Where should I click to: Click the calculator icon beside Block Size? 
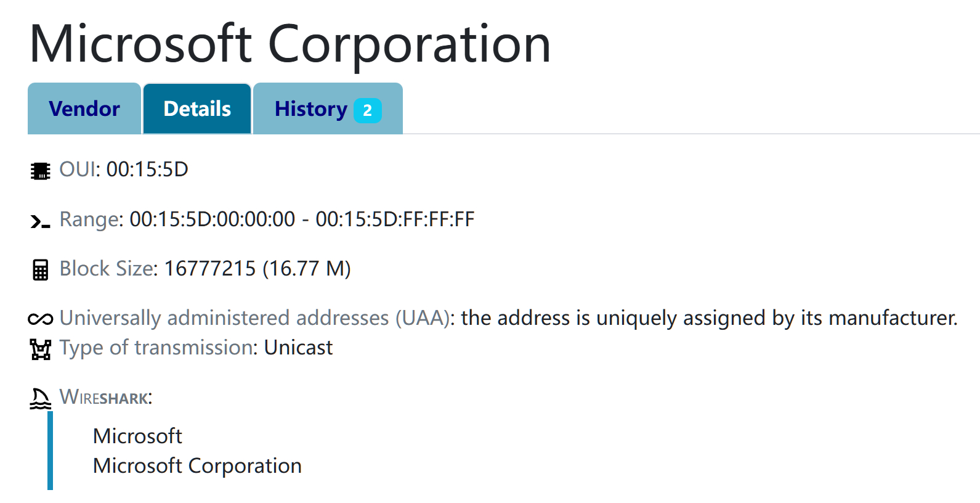[x=41, y=270]
